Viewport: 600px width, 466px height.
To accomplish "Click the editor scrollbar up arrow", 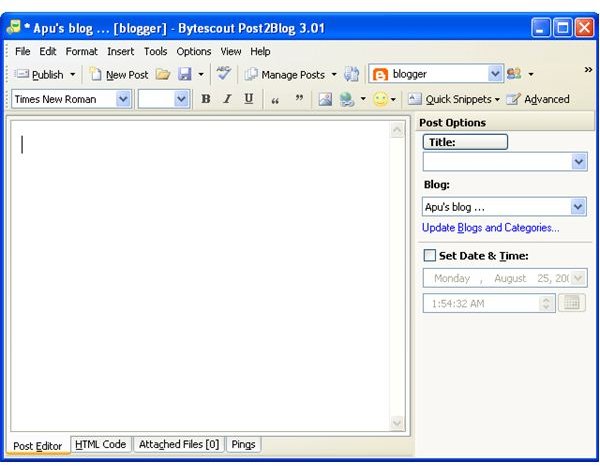I will click(x=397, y=130).
